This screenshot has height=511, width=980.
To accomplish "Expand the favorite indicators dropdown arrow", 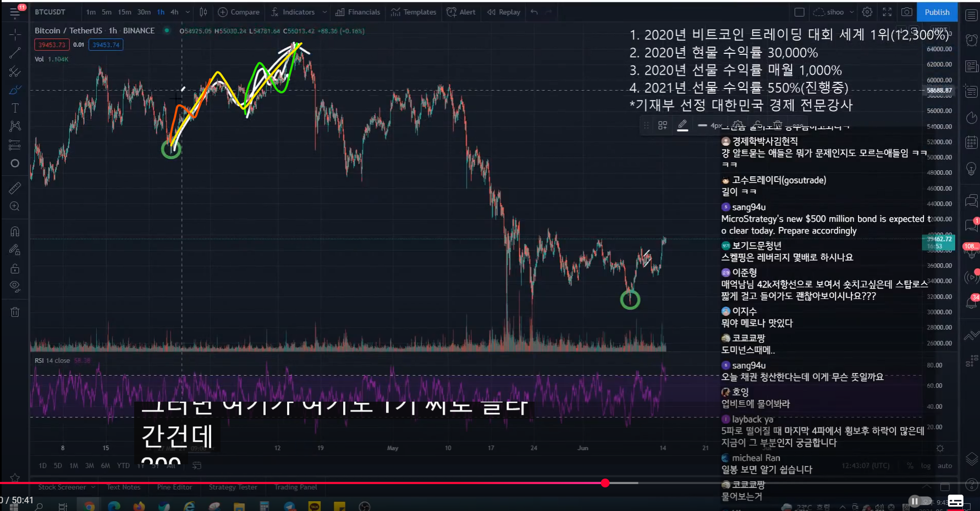I will click(x=324, y=12).
